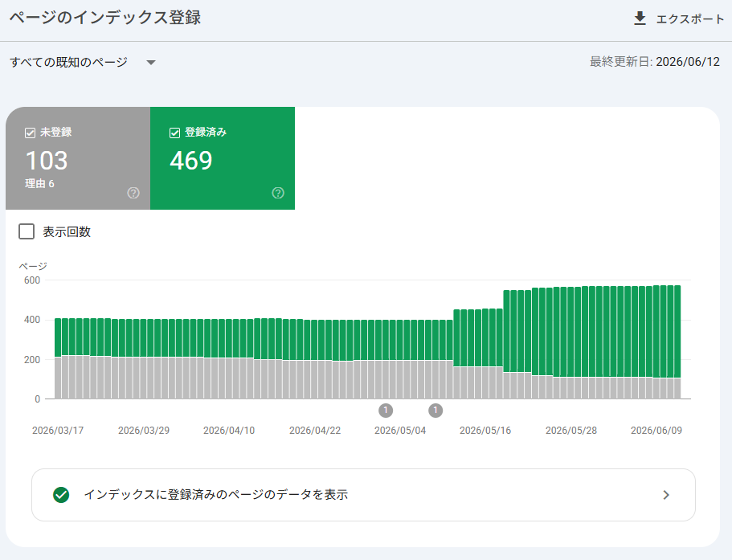Click the 2026/05/28 axis date label
The width and height of the screenshot is (732, 560).
pos(571,431)
